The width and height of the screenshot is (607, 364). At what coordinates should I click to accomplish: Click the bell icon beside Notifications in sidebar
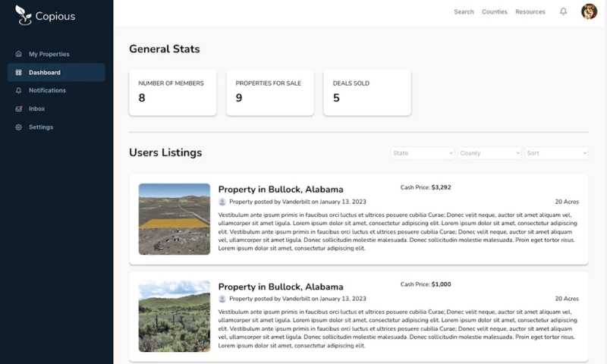19,90
